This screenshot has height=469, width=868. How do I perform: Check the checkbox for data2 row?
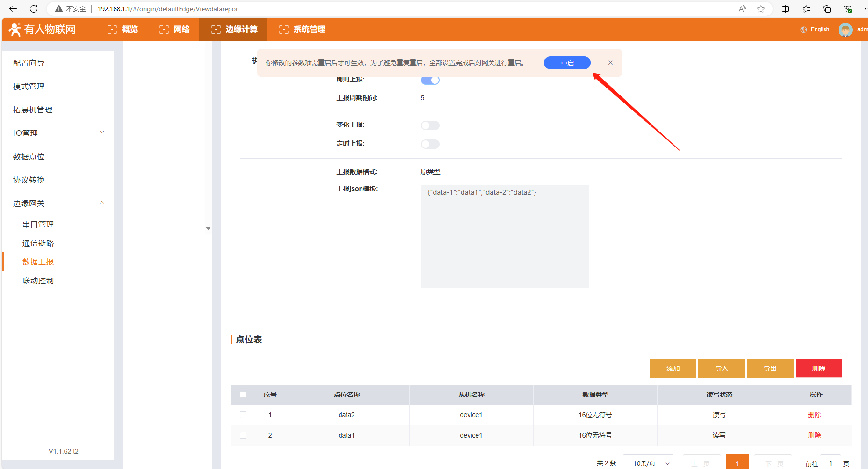click(x=243, y=415)
